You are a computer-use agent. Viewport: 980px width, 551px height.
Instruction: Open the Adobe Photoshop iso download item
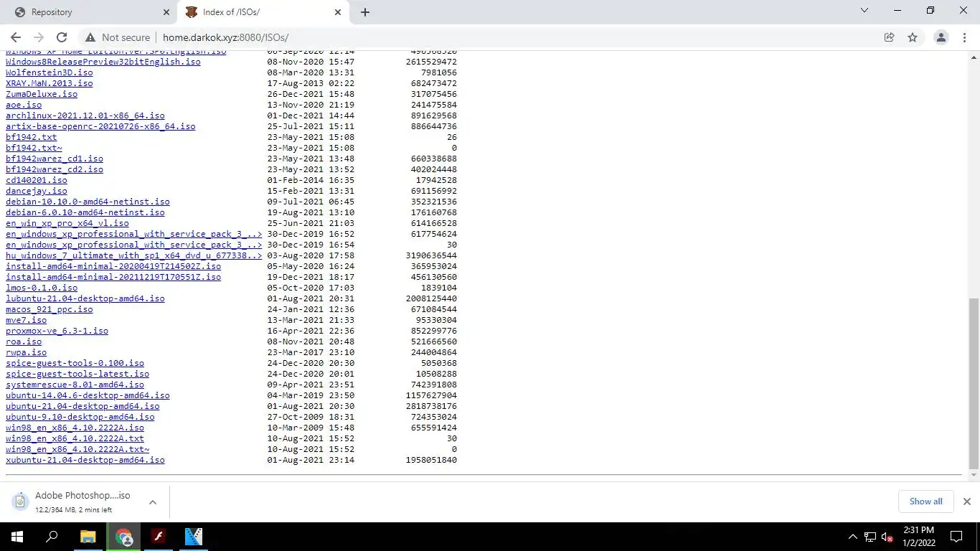[x=75, y=501]
